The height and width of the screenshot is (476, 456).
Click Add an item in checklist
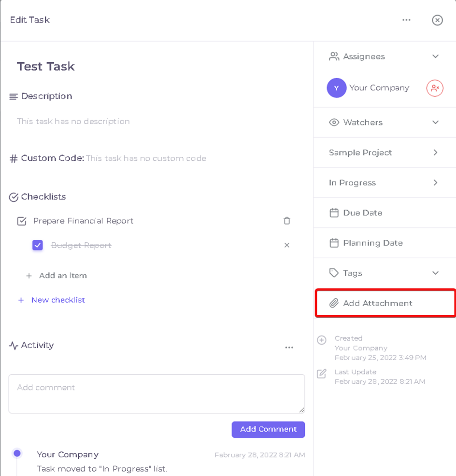(63, 275)
